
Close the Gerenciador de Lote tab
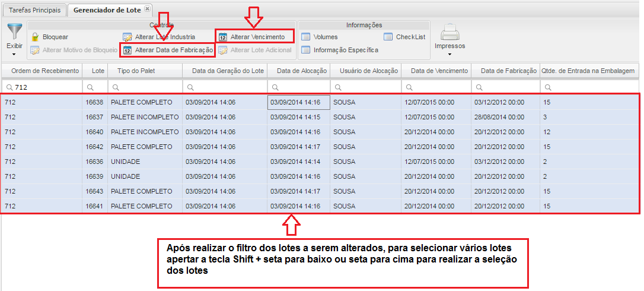(x=148, y=9)
